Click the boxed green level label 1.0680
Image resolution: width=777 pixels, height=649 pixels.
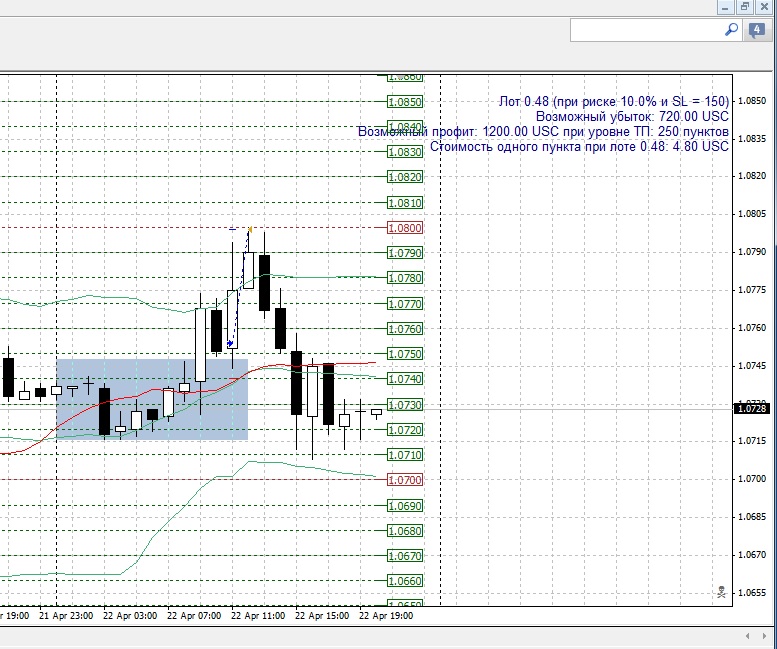(x=405, y=531)
